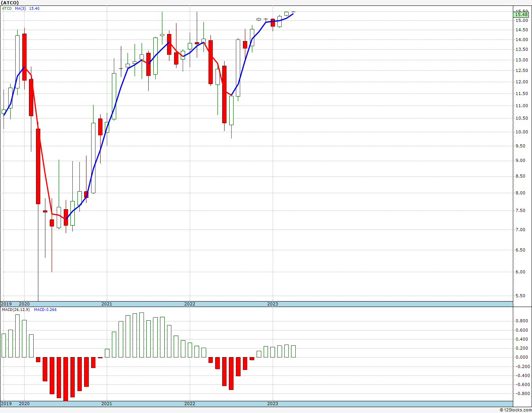The height and width of the screenshot is (413, 532).
Task: Click the MA(3) moving average legend label
Action: point(20,8)
